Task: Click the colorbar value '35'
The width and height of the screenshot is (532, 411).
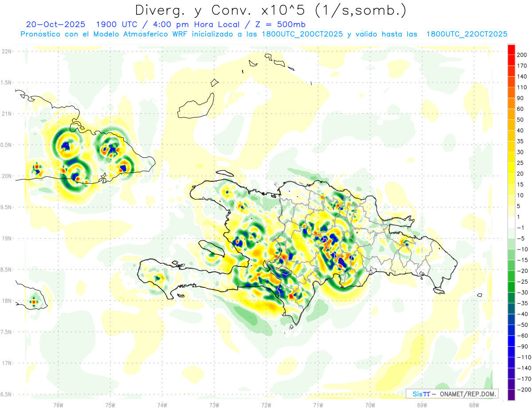Action: coord(521,141)
